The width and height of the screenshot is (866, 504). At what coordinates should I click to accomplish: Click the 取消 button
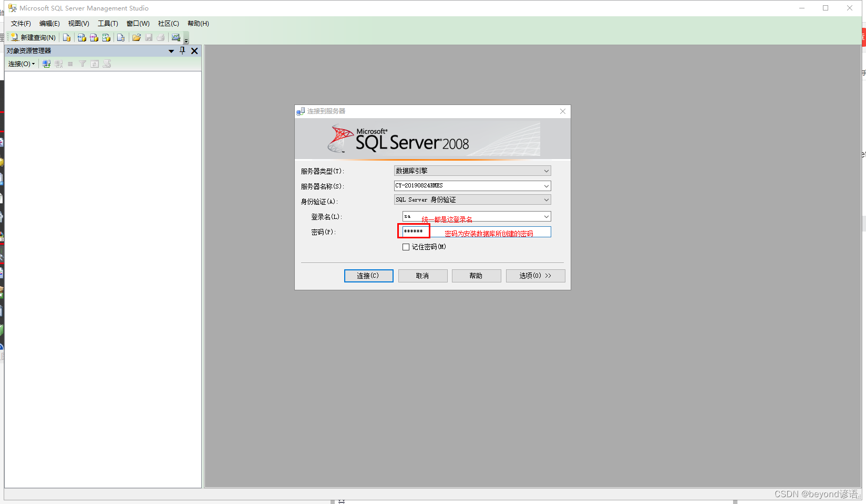(x=422, y=276)
